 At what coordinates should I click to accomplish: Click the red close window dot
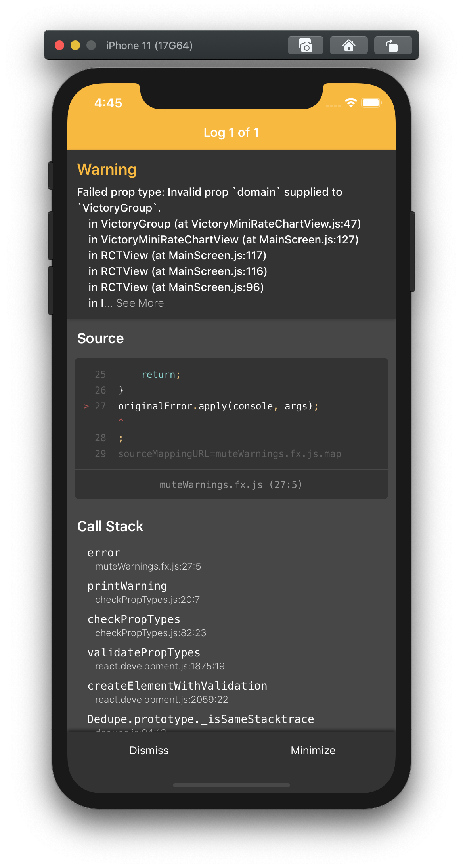tap(59, 45)
